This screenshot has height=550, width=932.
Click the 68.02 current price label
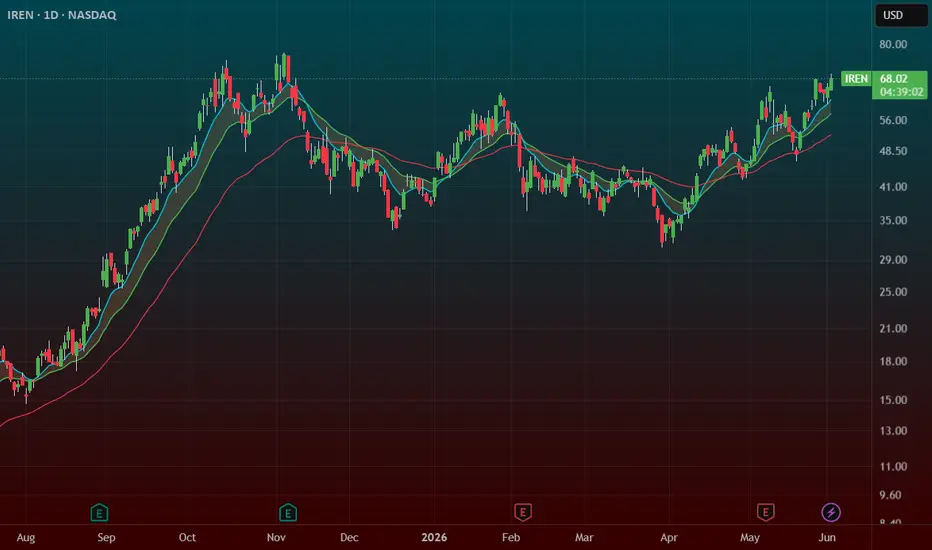click(x=893, y=78)
